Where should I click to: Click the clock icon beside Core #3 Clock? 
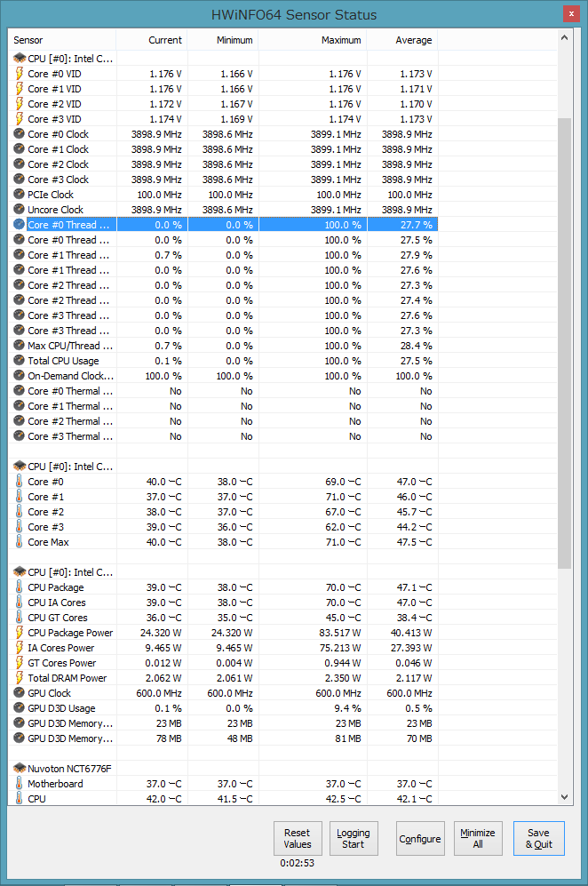20,180
